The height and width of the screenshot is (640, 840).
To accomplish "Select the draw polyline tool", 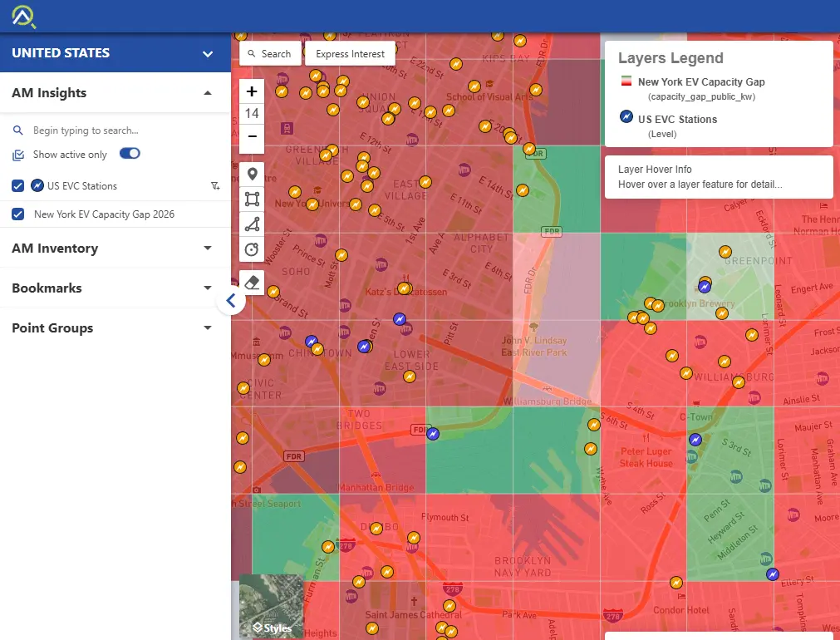I will point(252,224).
